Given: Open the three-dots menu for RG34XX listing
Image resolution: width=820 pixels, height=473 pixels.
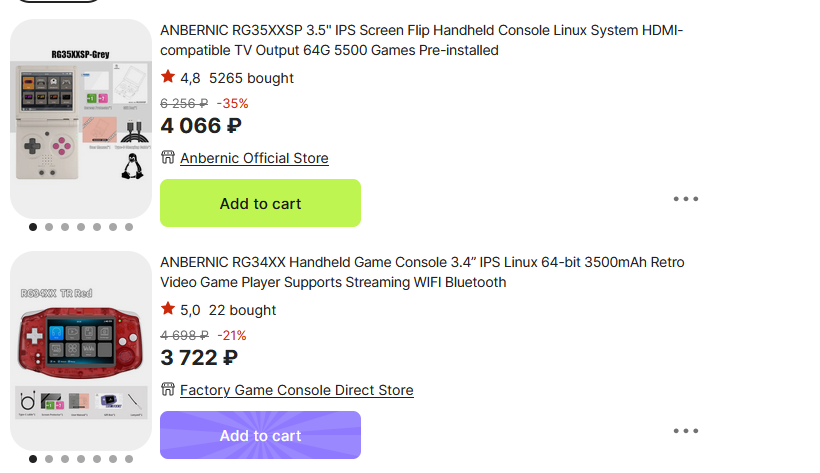Looking at the screenshot, I should click(686, 431).
